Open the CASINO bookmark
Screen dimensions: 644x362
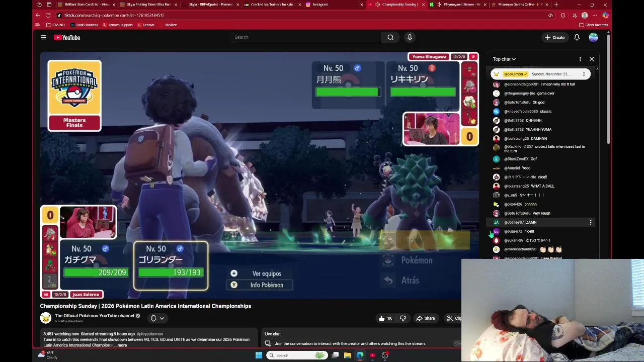pyautogui.click(x=55, y=25)
